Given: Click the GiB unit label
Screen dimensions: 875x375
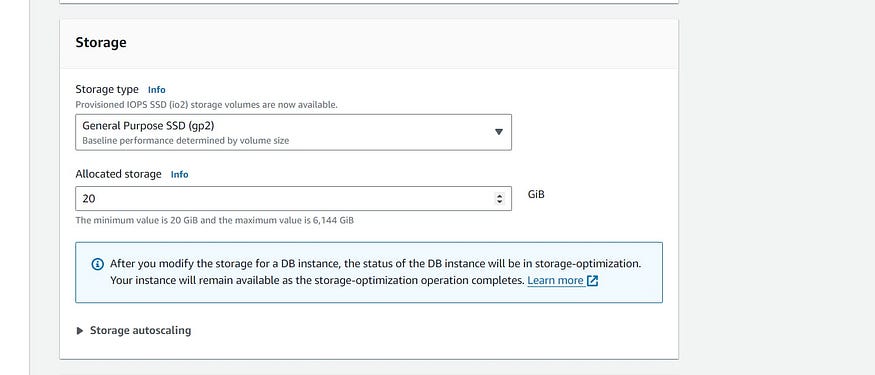Looking at the screenshot, I should [536, 194].
